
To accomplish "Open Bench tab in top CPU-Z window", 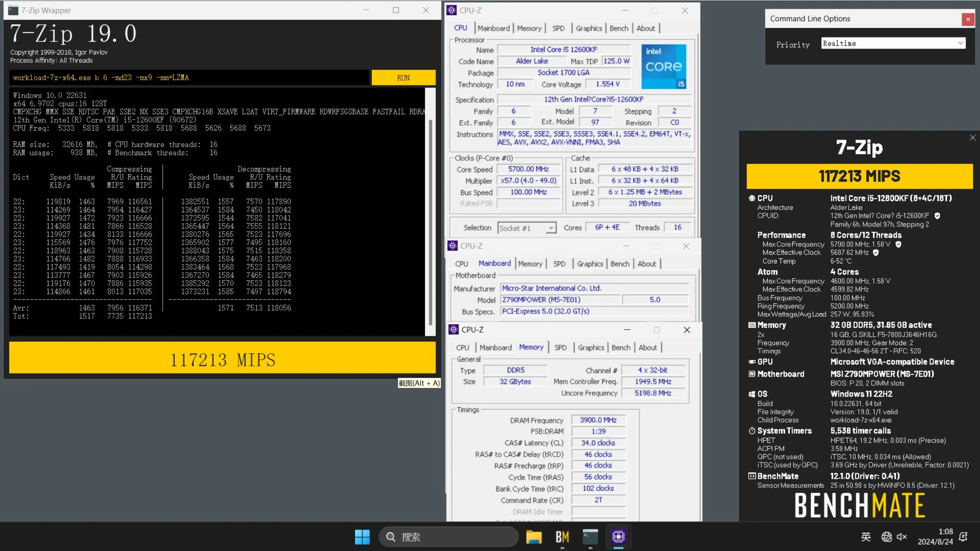I will 619,28.
